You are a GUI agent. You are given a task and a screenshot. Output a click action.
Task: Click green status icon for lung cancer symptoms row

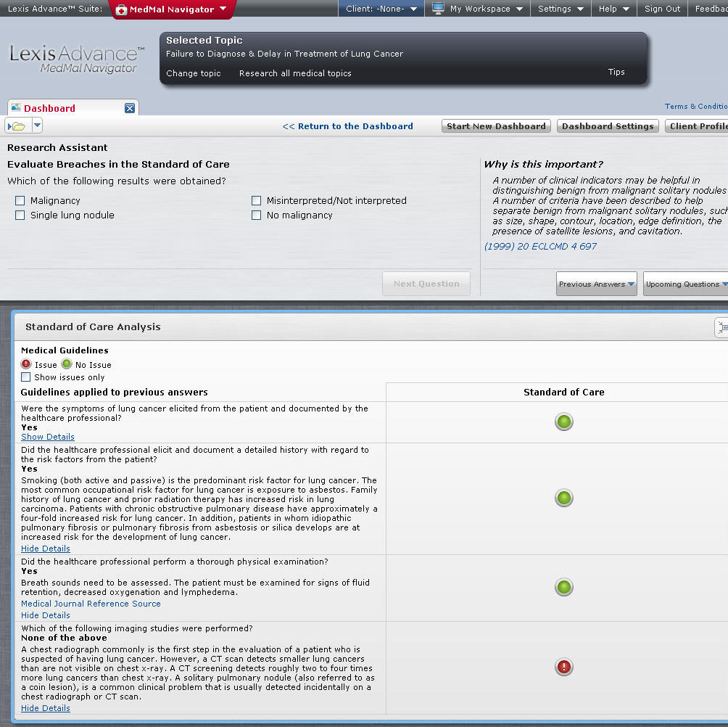(563, 422)
